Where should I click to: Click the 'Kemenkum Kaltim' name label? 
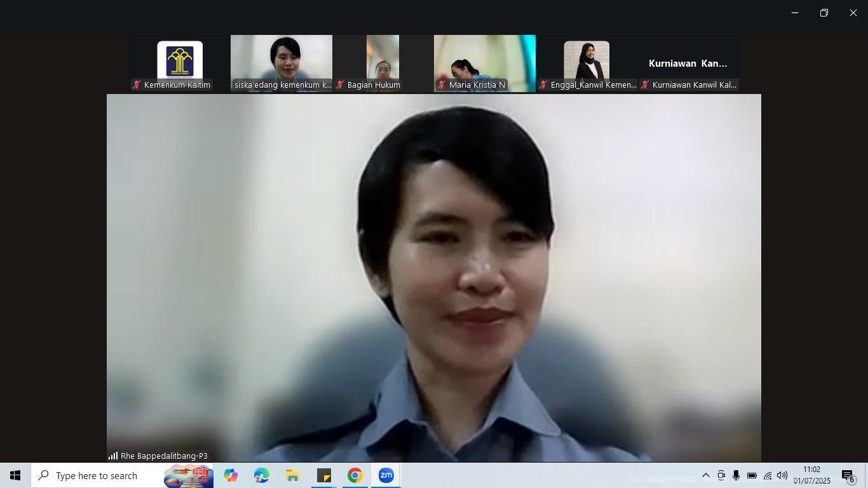pyautogui.click(x=177, y=85)
